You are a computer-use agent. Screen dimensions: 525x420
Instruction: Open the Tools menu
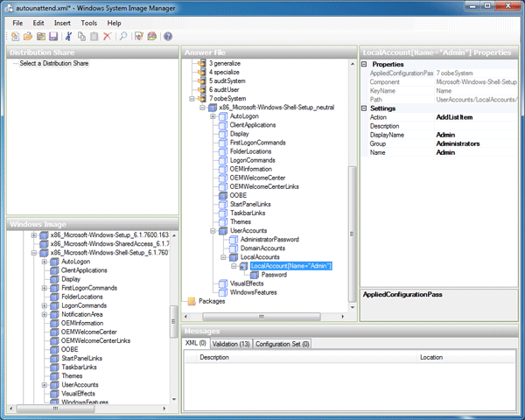pyautogui.click(x=88, y=22)
